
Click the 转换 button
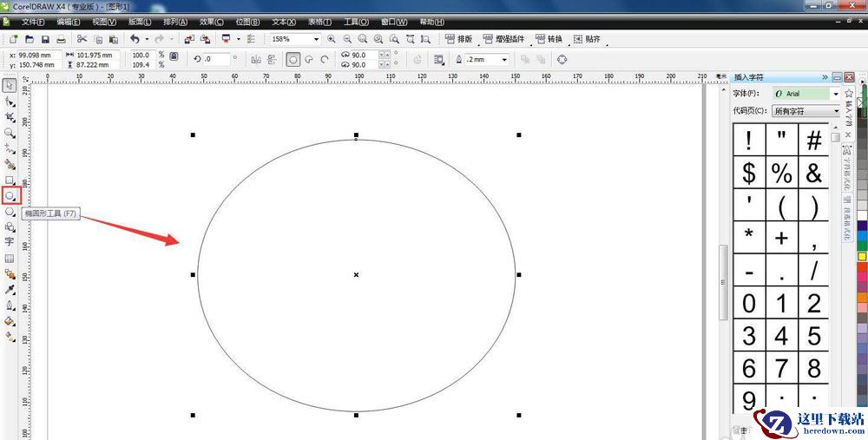[x=549, y=39]
